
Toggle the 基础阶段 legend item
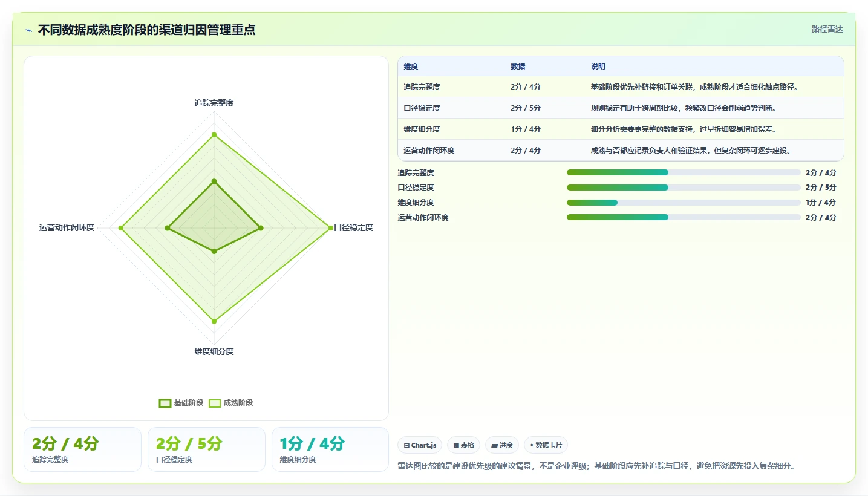[x=181, y=403]
